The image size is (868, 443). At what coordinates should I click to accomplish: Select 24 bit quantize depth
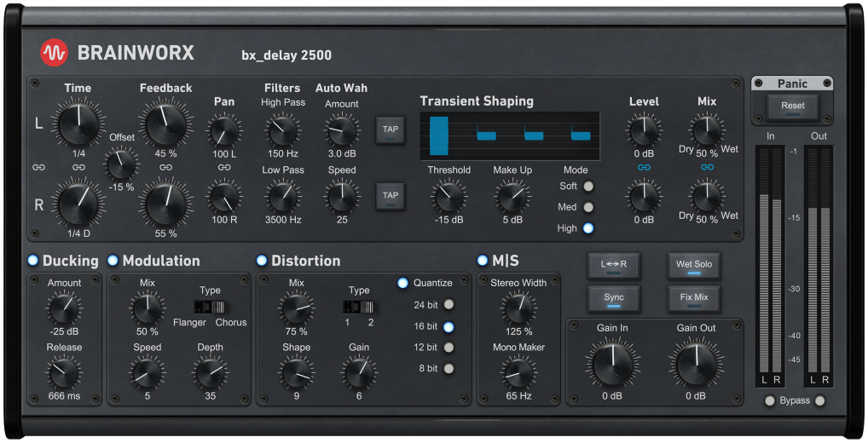click(448, 305)
